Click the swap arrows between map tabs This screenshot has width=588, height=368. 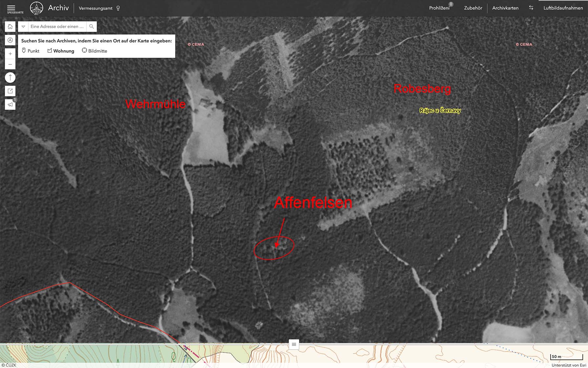coord(531,8)
